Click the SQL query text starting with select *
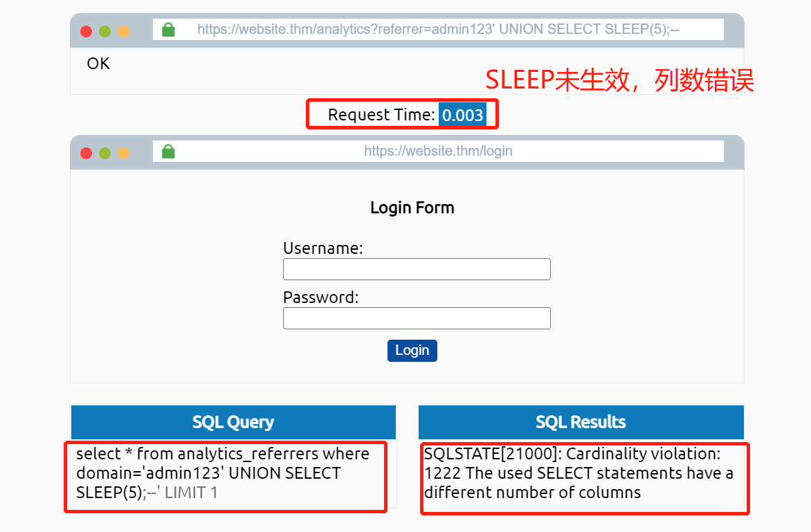Viewport: 811px width, 532px height. click(223, 473)
